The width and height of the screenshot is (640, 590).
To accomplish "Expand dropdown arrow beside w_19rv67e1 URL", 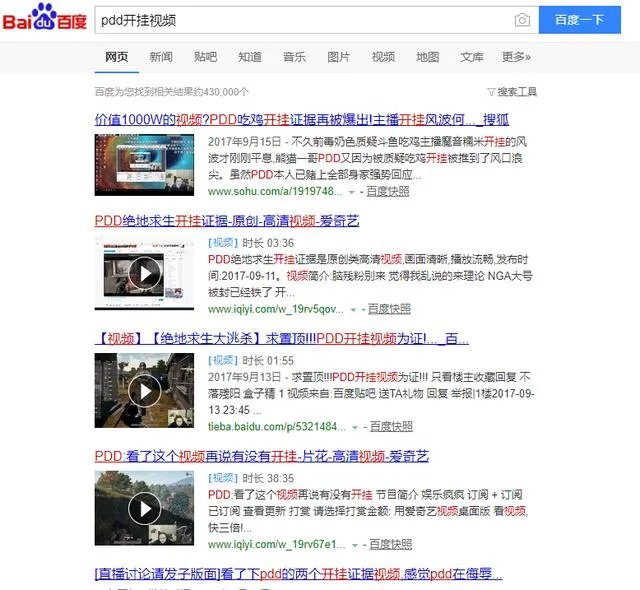I will 355,545.
